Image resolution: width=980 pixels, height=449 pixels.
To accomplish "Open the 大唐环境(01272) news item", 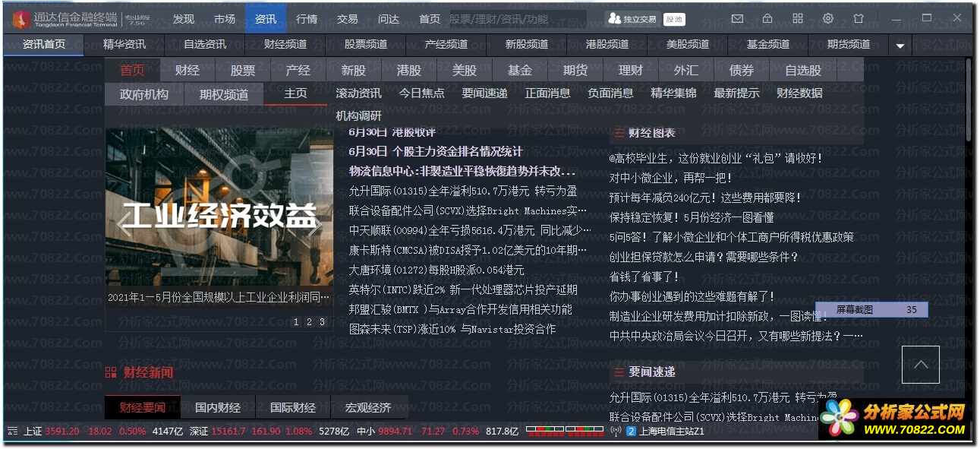I will click(436, 270).
